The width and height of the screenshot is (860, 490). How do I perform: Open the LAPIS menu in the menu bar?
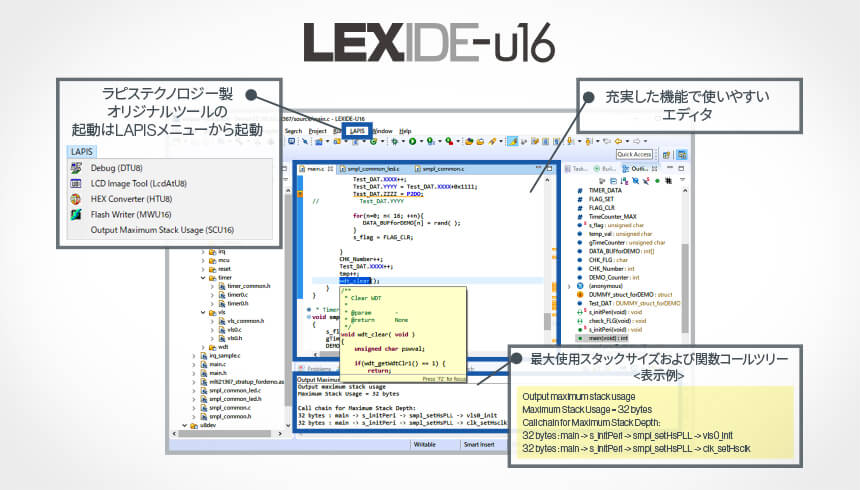click(357, 131)
